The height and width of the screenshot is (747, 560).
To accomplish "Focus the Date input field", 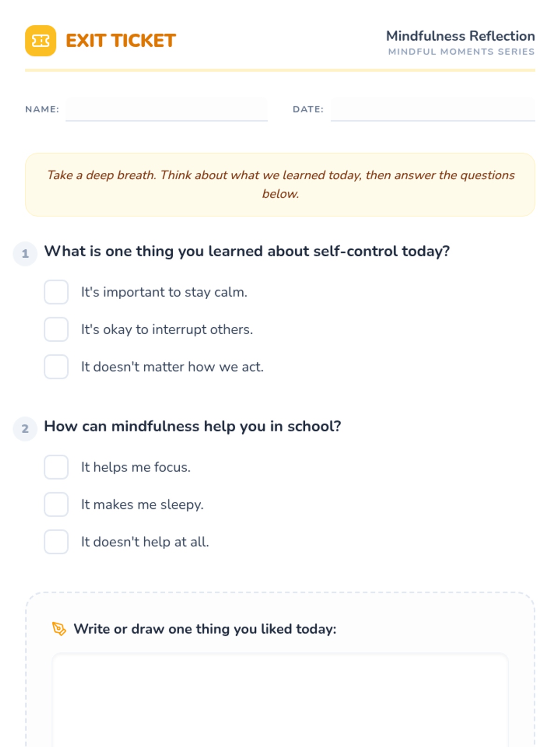I will tap(433, 109).
